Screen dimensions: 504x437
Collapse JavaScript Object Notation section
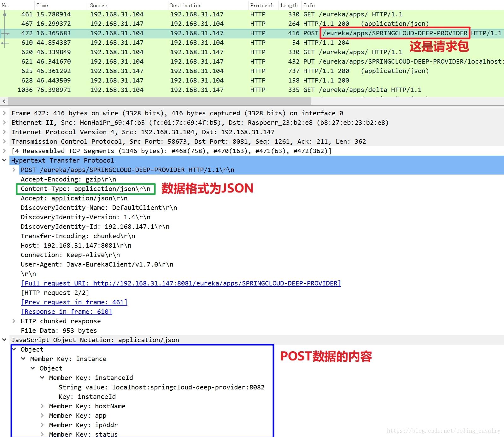pyautogui.click(x=4, y=340)
